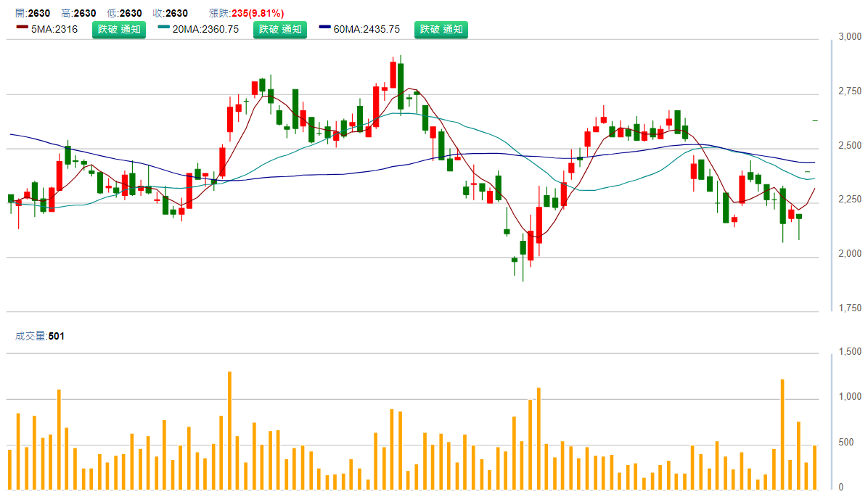Select the 60MA:2435.75 legend label
The image size is (868, 497).
pos(367,29)
